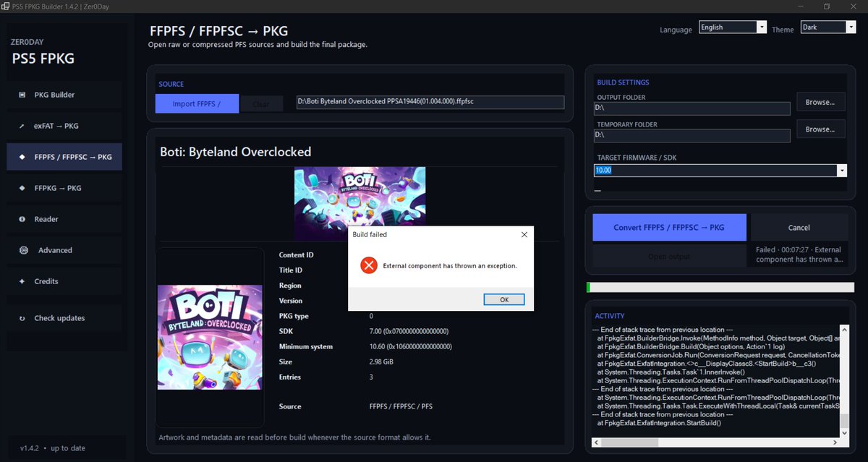The image size is (868, 462).
Task: Browse for the temporary folder
Action: (x=820, y=129)
